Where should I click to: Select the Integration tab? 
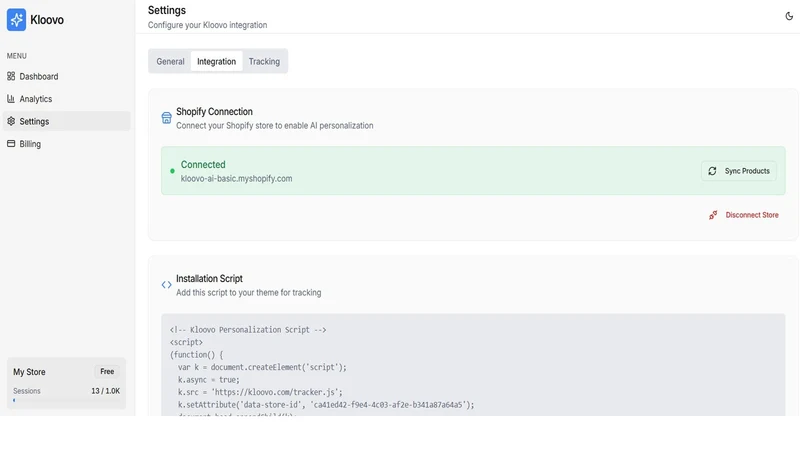point(216,61)
